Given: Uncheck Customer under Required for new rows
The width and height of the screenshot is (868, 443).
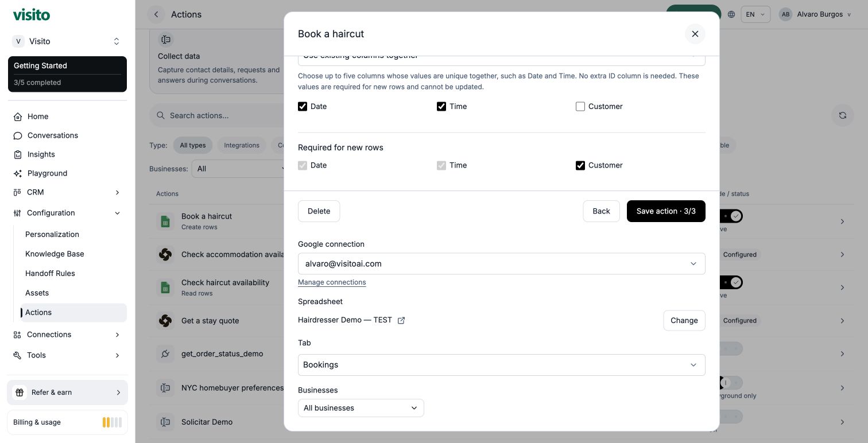Looking at the screenshot, I should (580, 165).
